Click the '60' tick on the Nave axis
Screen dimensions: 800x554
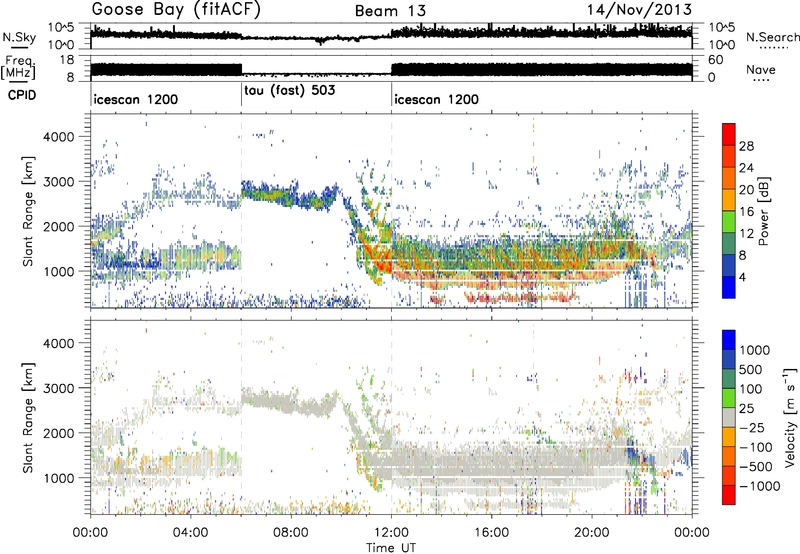click(x=716, y=60)
